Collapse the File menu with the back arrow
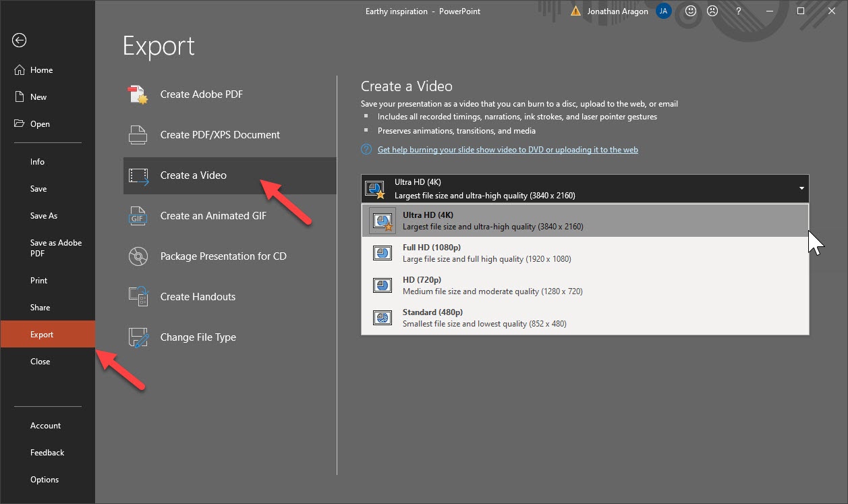Screen dimensions: 848x504 [19, 40]
